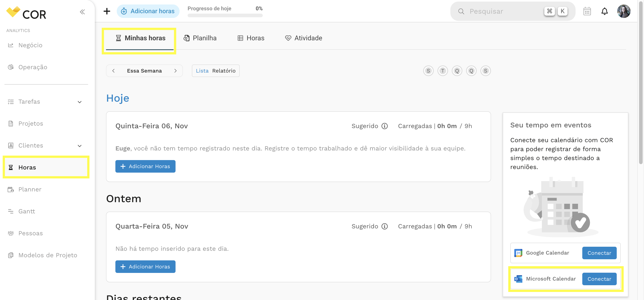This screenshot has height=300, width=644.
Task: Switch to Relatório view
Action: pos(224,71)
